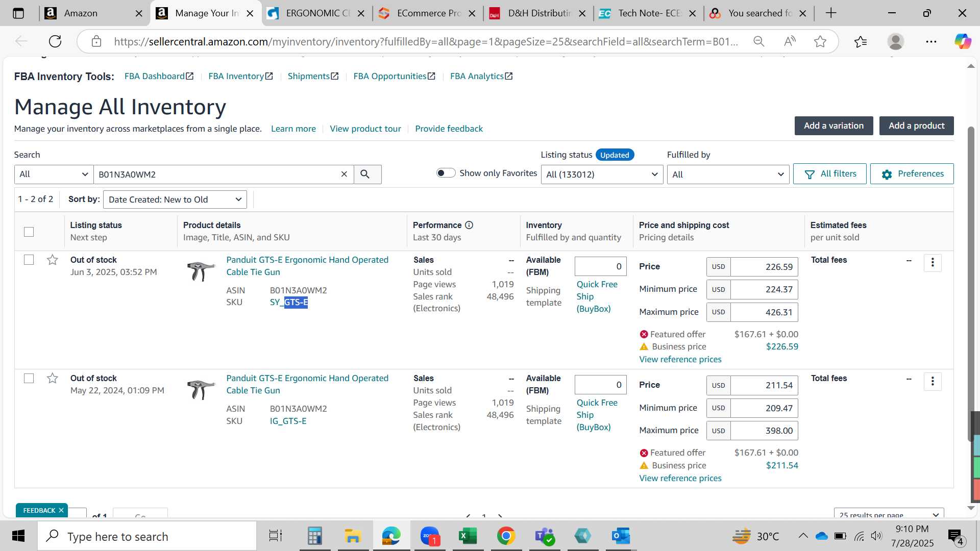Open the tab actions menu icon

click(x=18, y=13)
